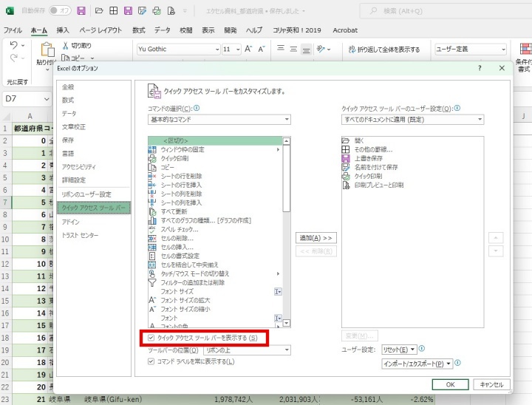532x405 pixels.
Task: Toggle the show Quick Access Toolbar checkbox
Action: coord(151,338)
